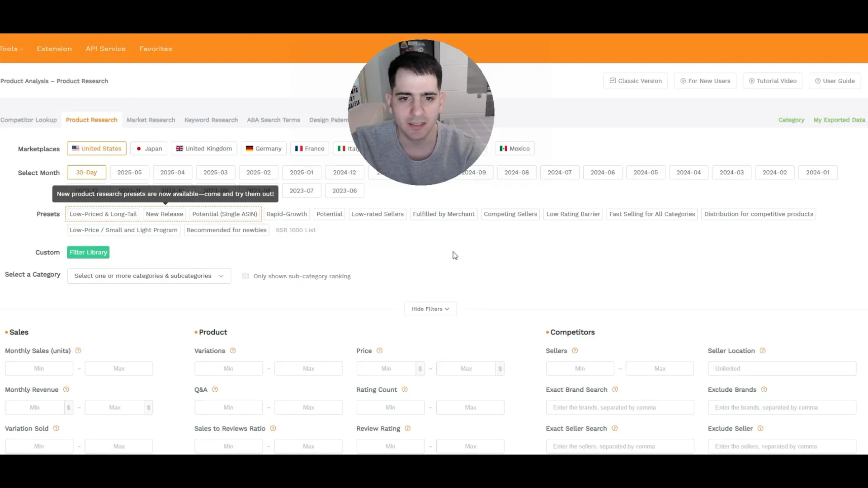Open the category and subcategory dropdown
Screen dimensions: 868x488
149,276
